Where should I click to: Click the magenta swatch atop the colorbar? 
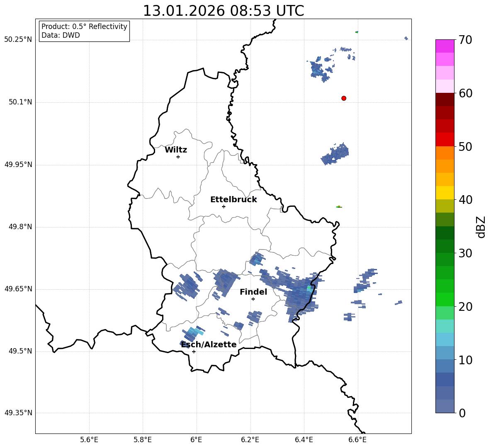click(x=445, y=46)
